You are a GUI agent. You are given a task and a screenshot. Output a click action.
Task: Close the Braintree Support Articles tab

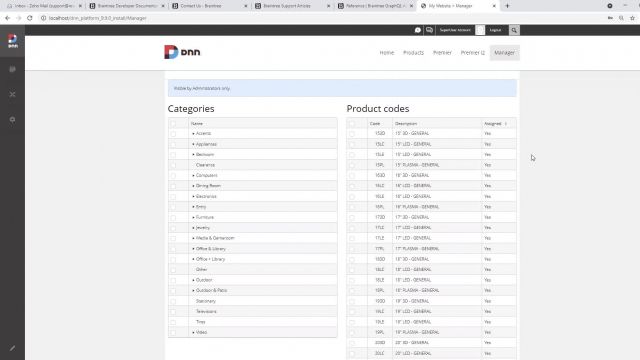pos(328,6)
